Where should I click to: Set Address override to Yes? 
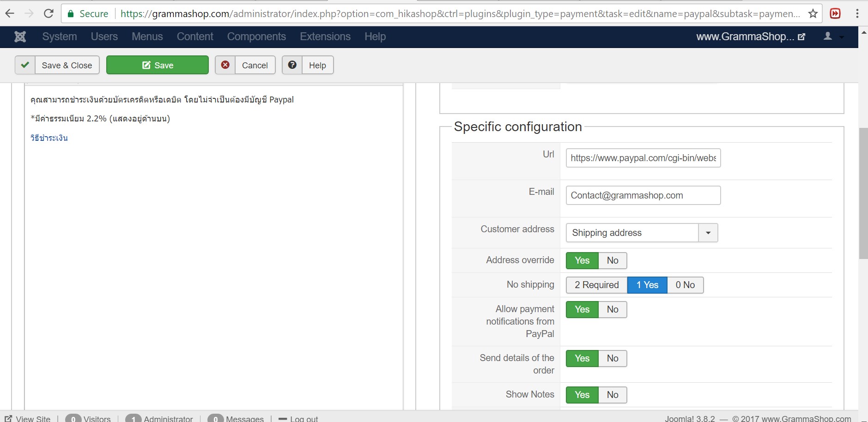click(x=582, y=260)
